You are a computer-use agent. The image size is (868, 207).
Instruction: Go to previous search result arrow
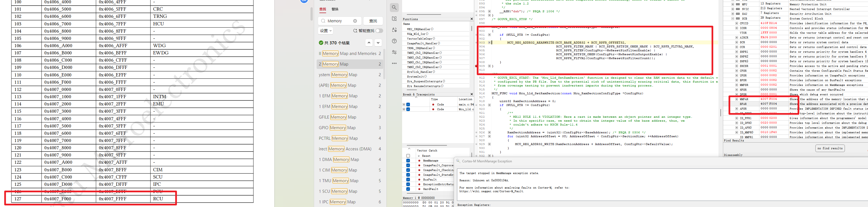pos(369,43)
